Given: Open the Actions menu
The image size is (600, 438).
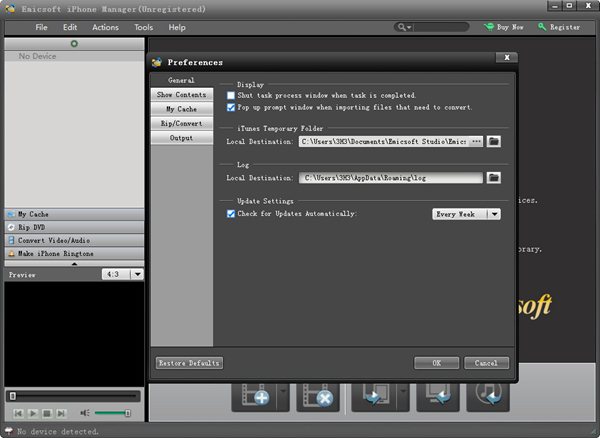Looking at the screenshot, I should coord(105,28).
